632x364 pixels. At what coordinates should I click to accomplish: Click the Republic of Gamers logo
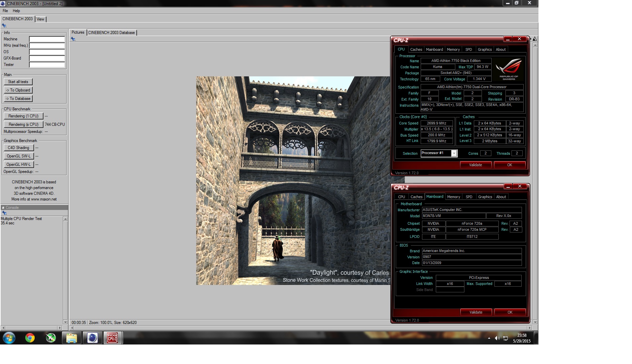tap(509, 69)
